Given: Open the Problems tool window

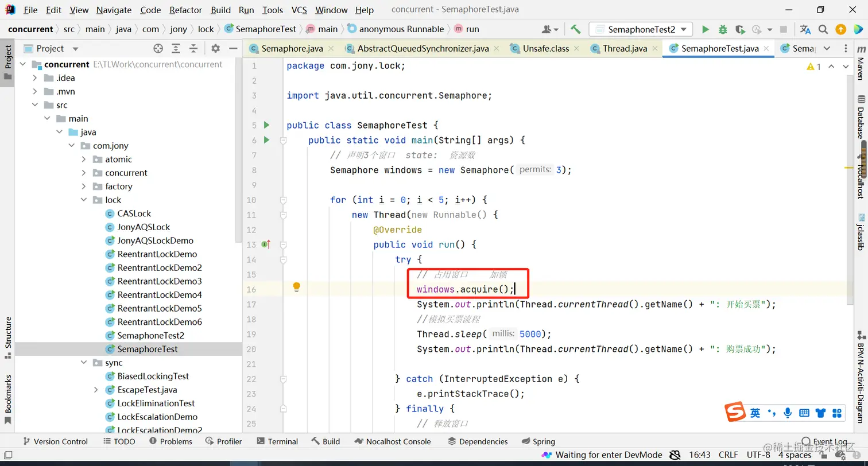Looking at the screenshot, I should click(170, 441).
